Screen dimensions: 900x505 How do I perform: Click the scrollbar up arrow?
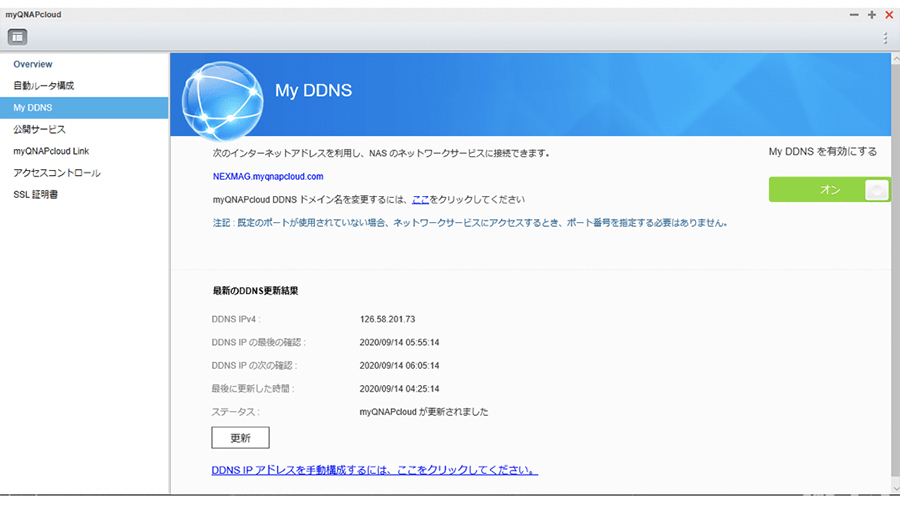[x=895, y=59]
